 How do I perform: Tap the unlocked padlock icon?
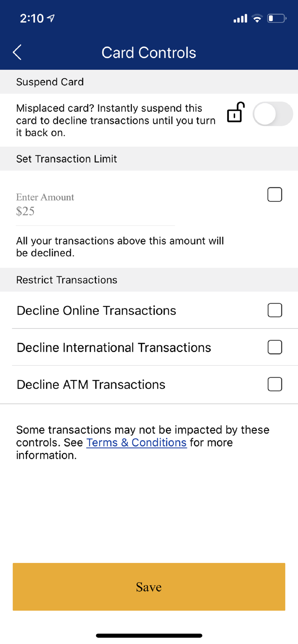pyautogui.click(x=236, y=112)
